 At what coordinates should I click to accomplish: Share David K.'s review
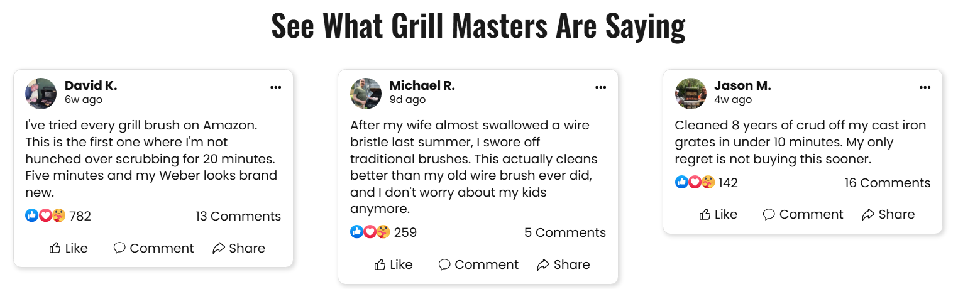[239, 248]
